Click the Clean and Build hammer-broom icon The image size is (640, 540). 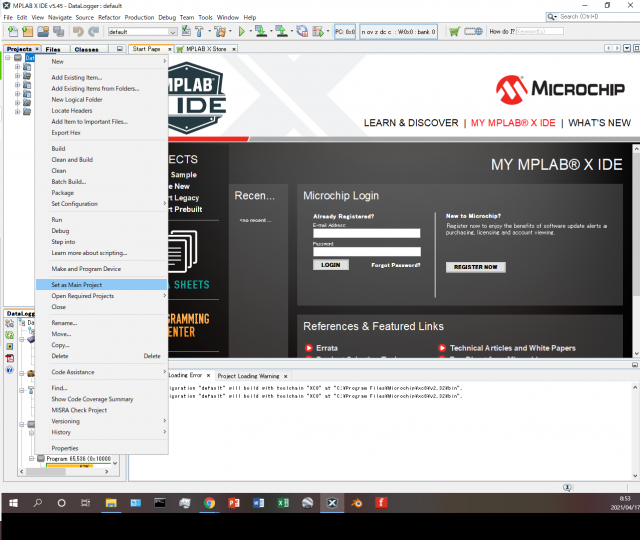(220, 31)
